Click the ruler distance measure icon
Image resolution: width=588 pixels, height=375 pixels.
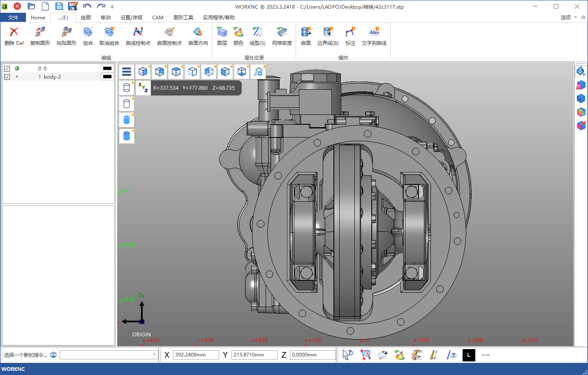point(434,355)
